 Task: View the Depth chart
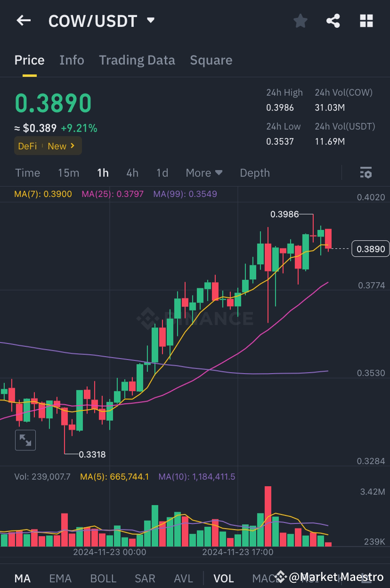coord(254,172)
